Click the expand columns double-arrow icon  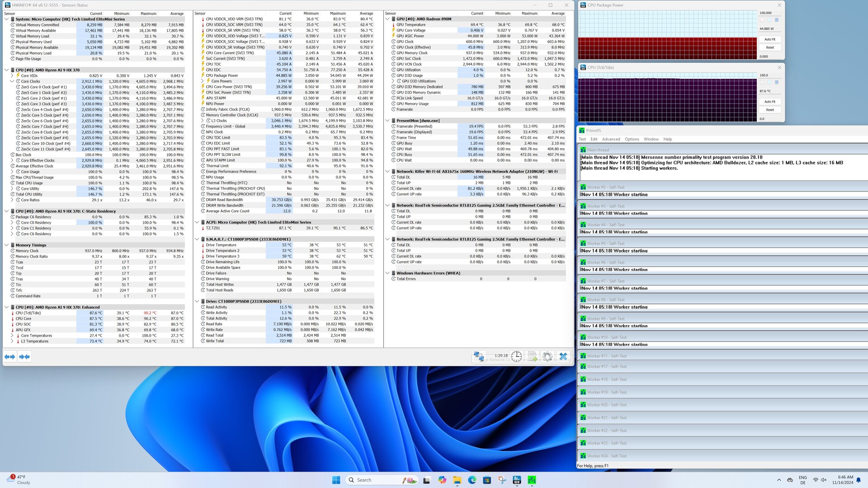9,357
